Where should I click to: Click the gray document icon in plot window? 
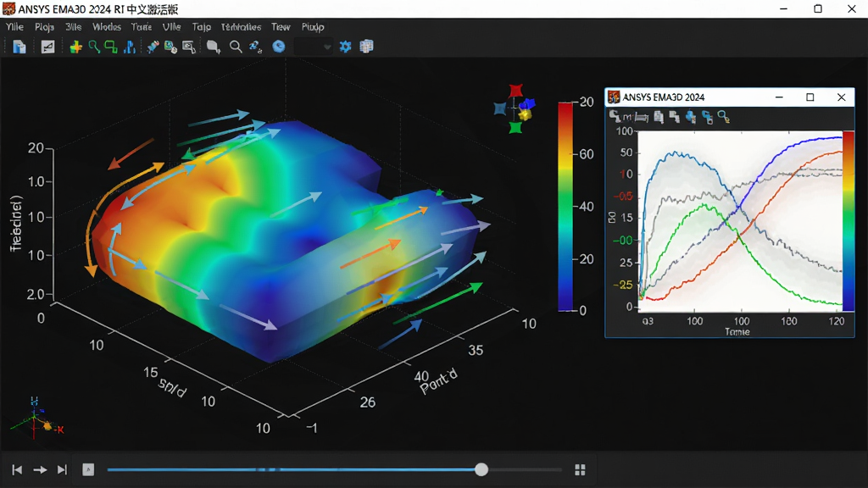click(658, 117)
